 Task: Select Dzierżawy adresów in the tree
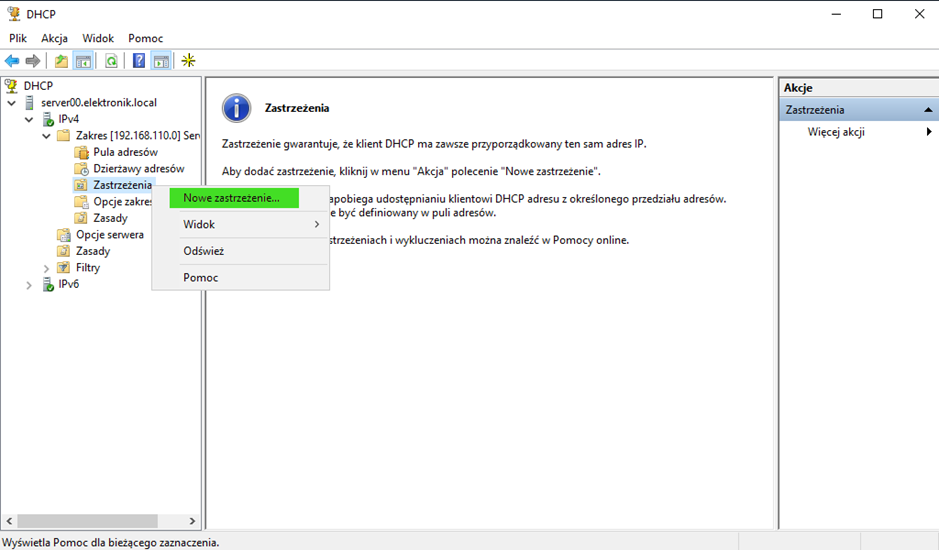138,169
